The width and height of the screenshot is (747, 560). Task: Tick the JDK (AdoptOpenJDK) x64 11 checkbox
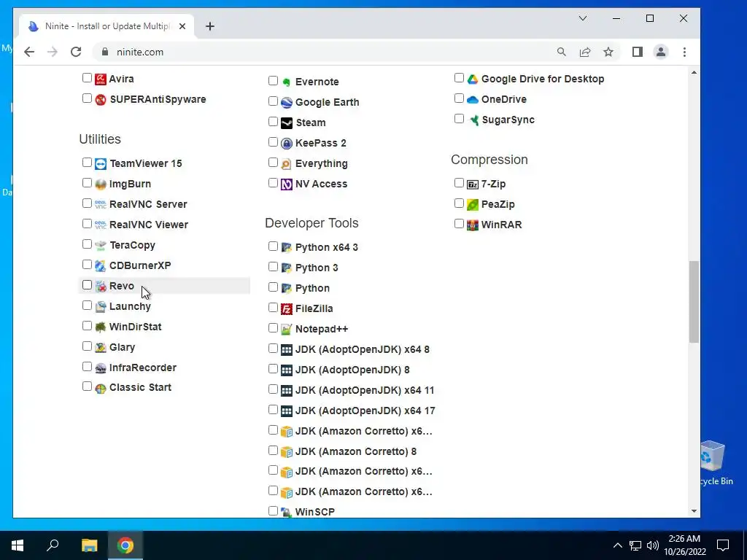[273, 389]
